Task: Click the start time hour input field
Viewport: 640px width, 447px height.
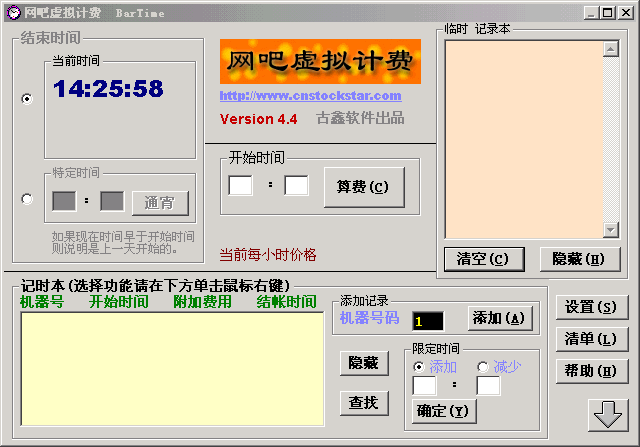Action: [x=240, y=185]
